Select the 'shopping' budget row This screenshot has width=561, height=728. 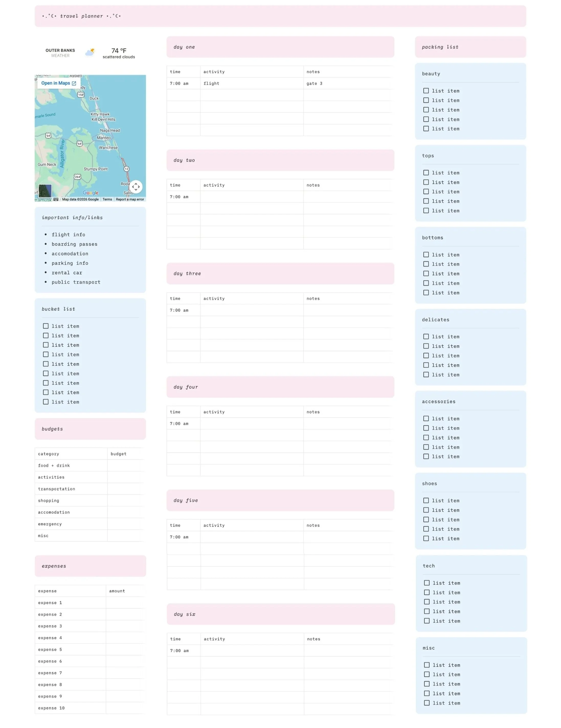89,500
